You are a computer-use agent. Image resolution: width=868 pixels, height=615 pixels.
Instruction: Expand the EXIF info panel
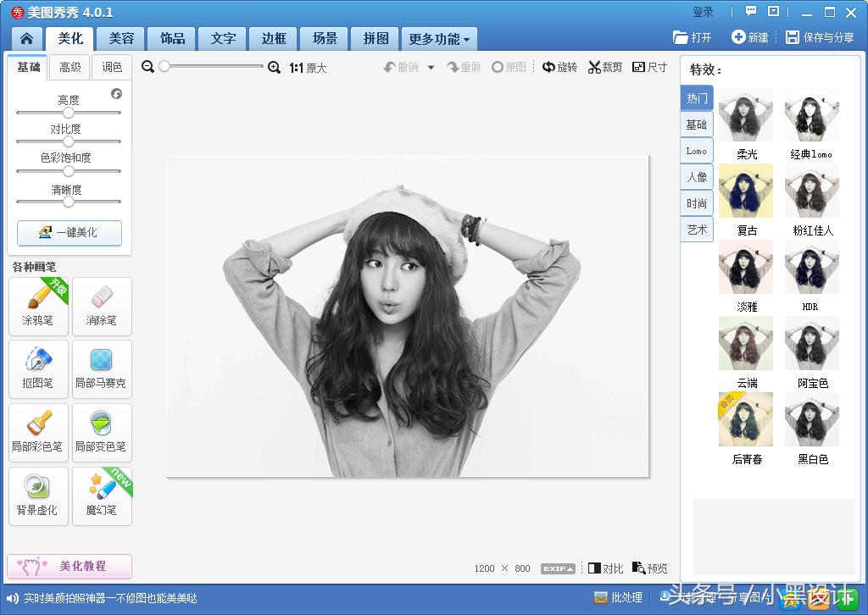click(558, 568)
